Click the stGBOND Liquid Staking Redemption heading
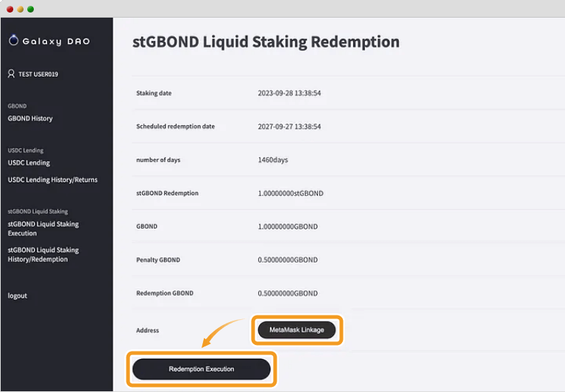 pyautogui.click(x=266, y=42)
